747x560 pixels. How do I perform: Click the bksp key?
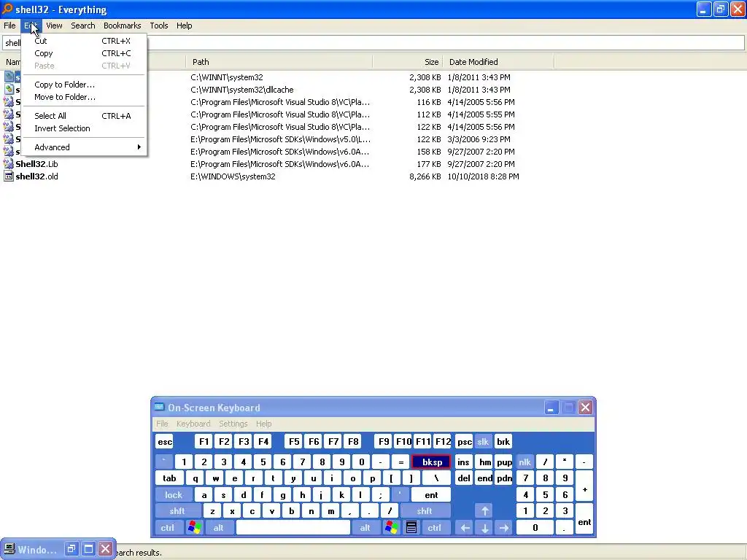coord(431,462)
